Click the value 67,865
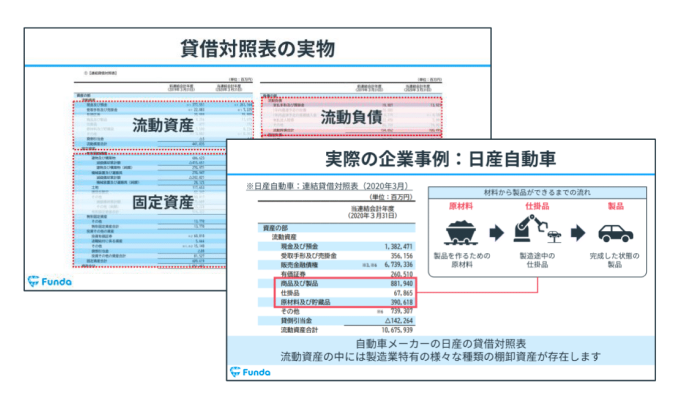The width and height of the screenshot is (686, 400). click(x=403, y=293)
